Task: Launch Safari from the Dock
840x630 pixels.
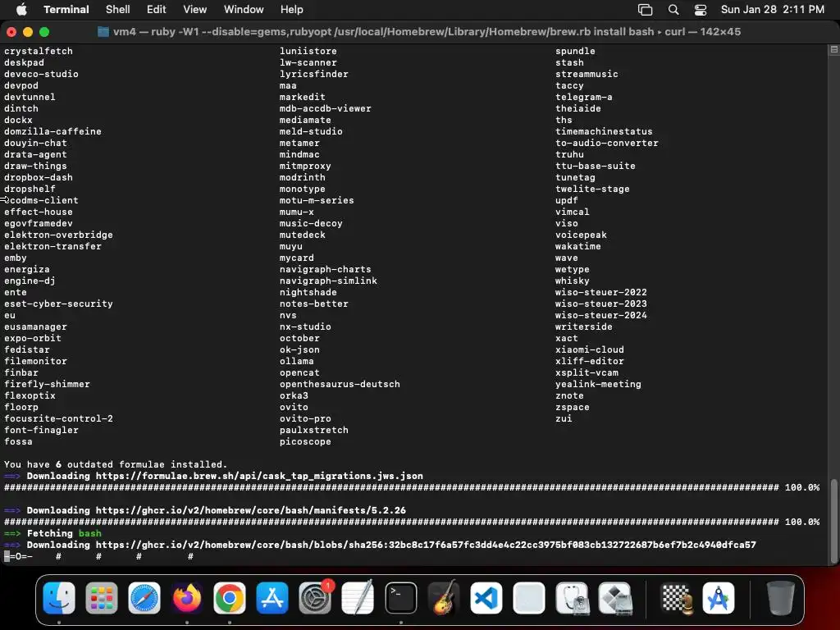Action: (144, 598)
